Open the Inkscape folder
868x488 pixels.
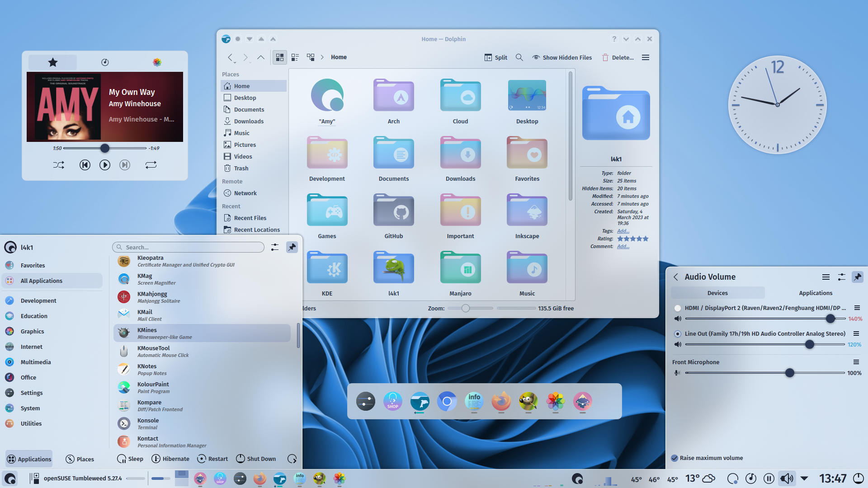pyautogui.click(x=527, y=216)
